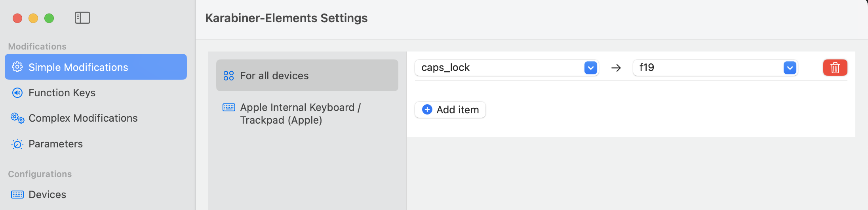
Task: Open the f19 key selector field
Action: (x=709, y=68)
